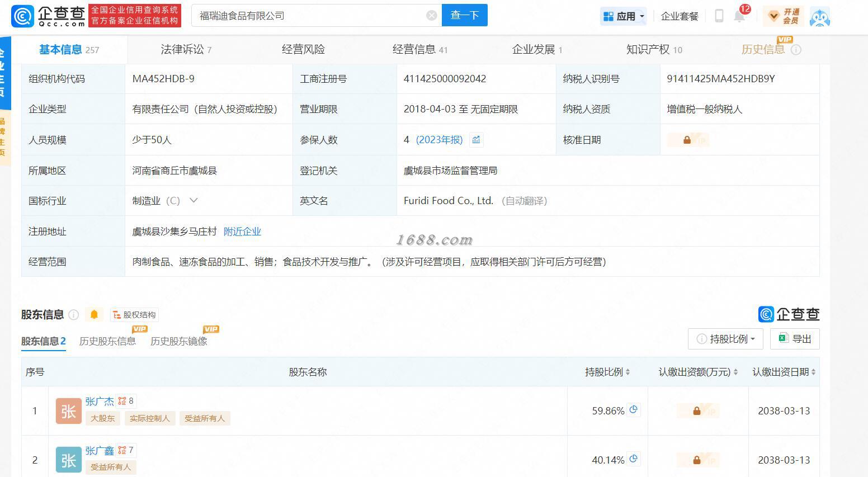The image size is (868, 477).
Task: Click related-companies icon 7 beside 张广鑫
Action: [x=126, y=450]
